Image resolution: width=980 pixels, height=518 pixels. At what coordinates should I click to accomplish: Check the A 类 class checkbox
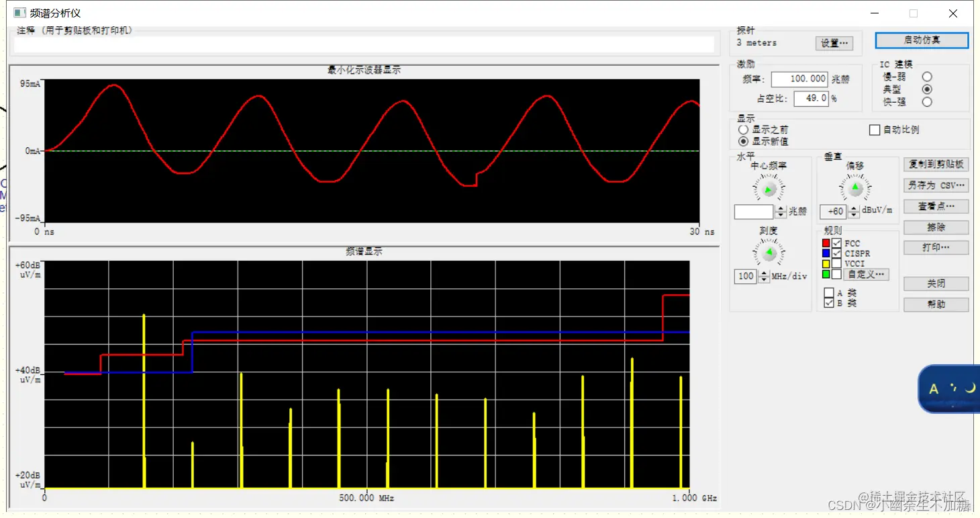[829, 293]
